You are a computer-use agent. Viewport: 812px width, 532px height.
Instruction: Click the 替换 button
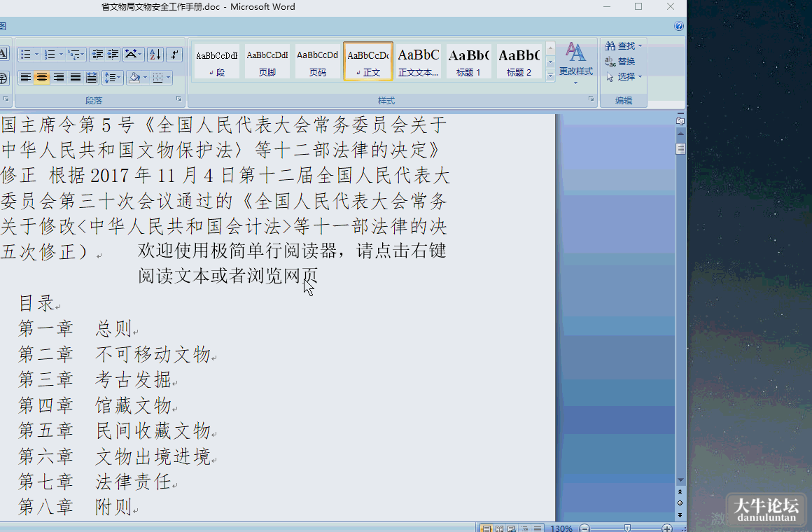tap(620, 61)
